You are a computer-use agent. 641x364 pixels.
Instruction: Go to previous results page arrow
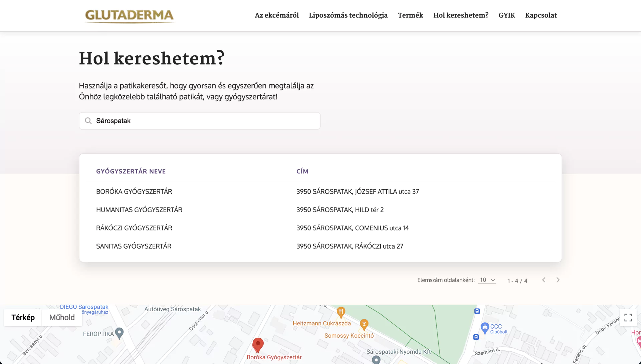[544, 280]
